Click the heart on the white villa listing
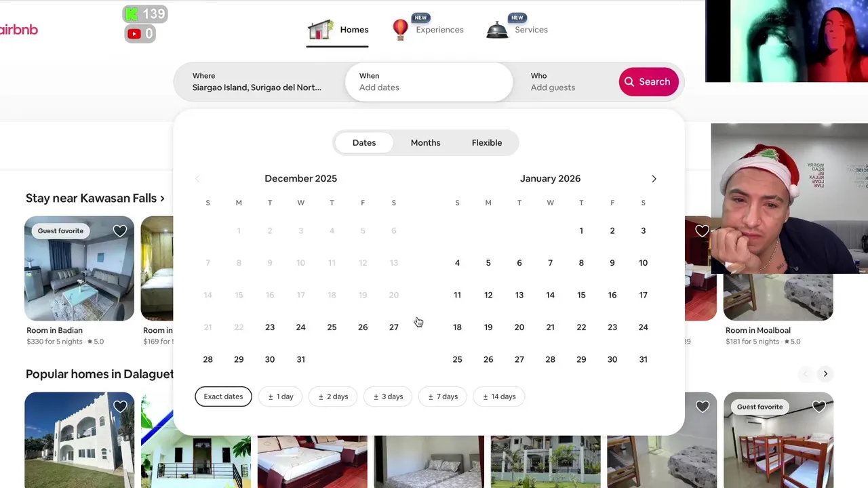The image size is (868, 488). coord(120,407)
